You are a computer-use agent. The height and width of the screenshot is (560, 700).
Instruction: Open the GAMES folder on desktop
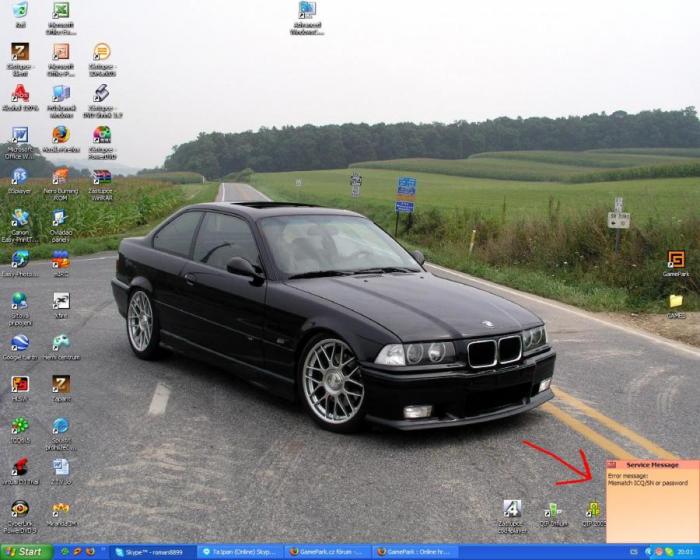point(675,301)
